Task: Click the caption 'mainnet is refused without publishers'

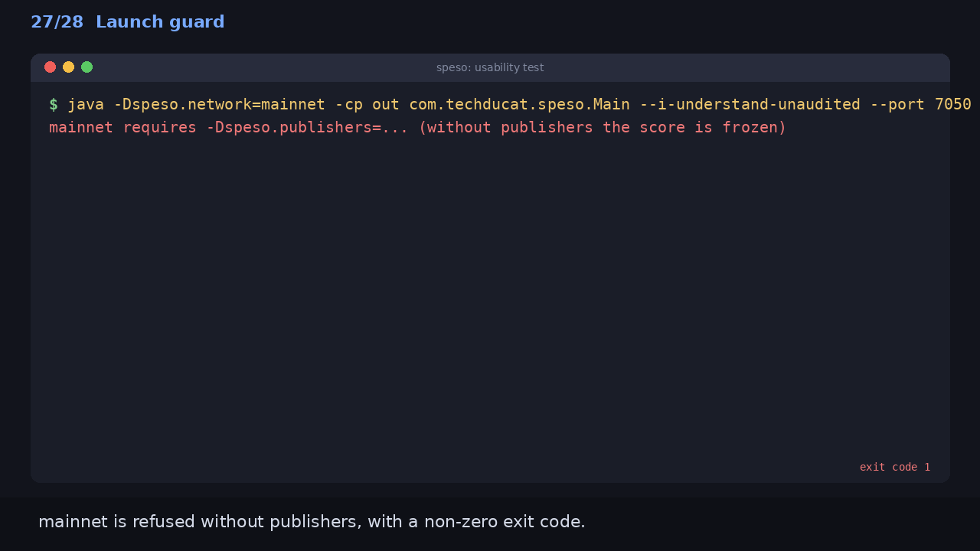Action: click(x=312, y=522)
